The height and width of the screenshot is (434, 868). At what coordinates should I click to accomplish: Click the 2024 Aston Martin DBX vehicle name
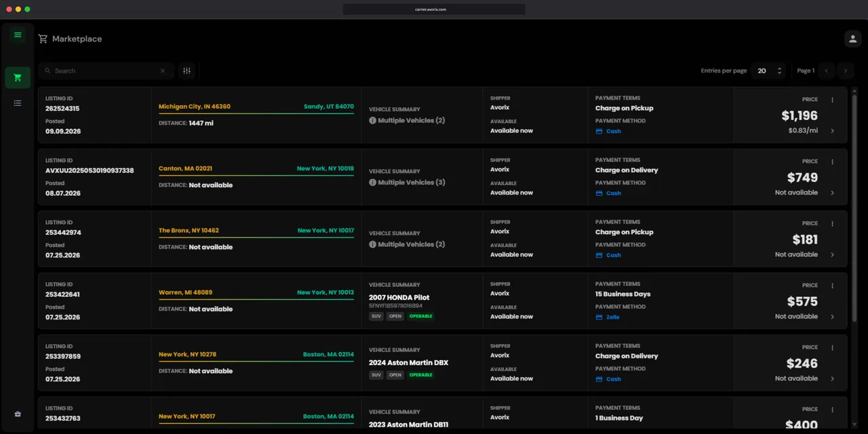(408, 363)
